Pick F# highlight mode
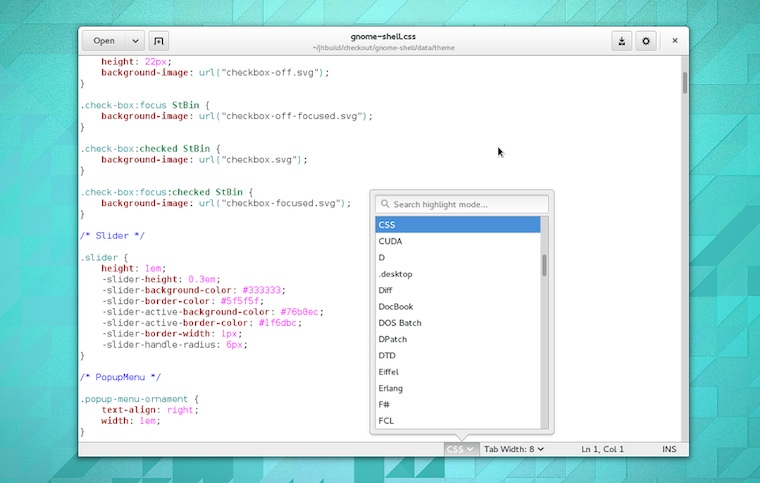Screen dimensions: 760x483 pyautogui.click(x=458, y=405)
